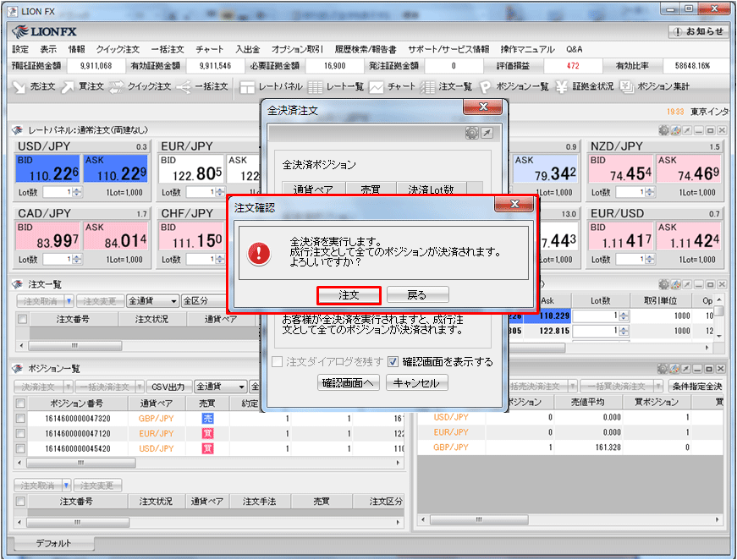Click 注文一覧 horizontal scrollbar thumb
The height and width of the screenshot is (560, 737).
pos(74,346)
